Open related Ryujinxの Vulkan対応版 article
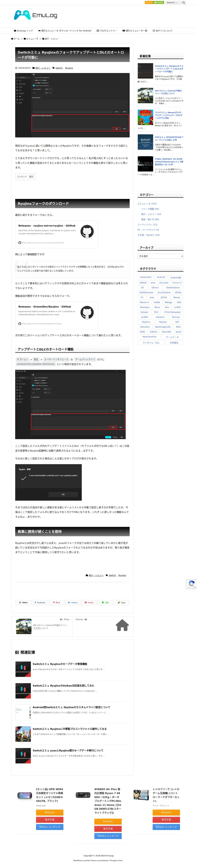 (63, 686)
